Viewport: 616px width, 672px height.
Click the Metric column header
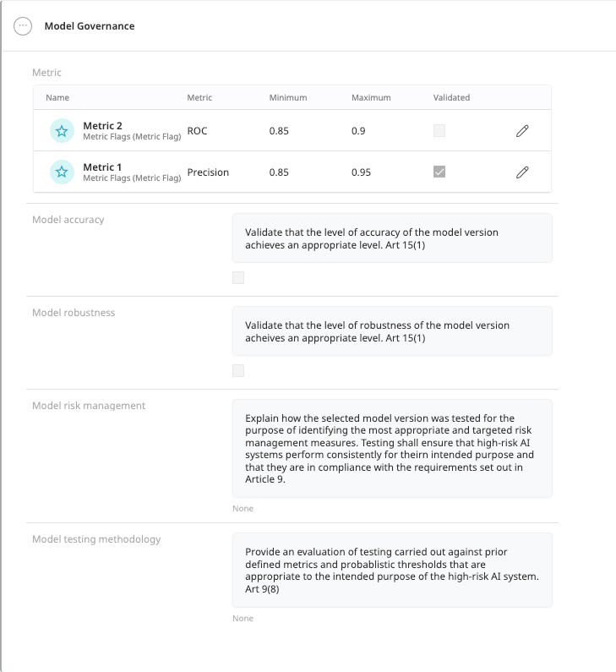(199, 98)
